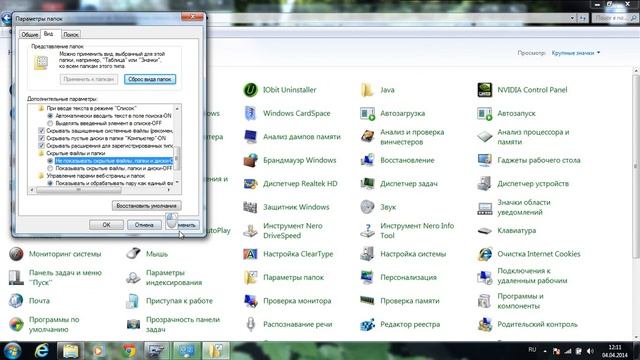Open Очистка Internet Cookies item
The image size is (640, 360).
tap(529, 254)
